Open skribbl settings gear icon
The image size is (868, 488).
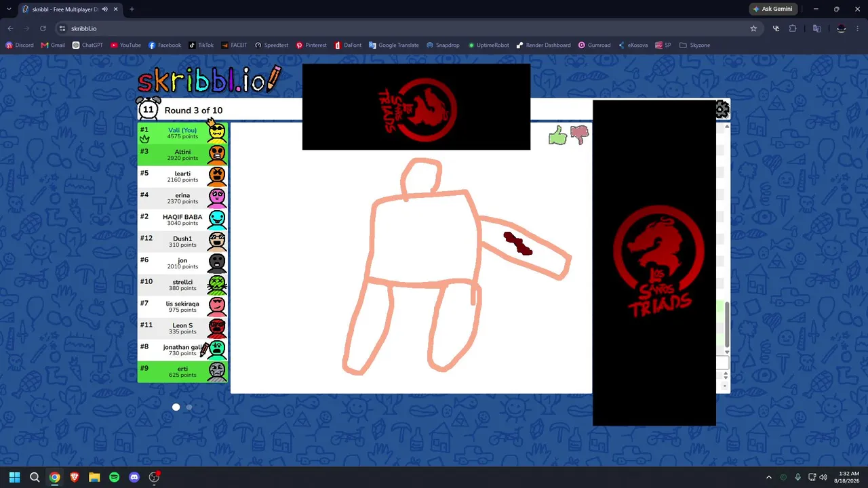click(x=722, y=109)
